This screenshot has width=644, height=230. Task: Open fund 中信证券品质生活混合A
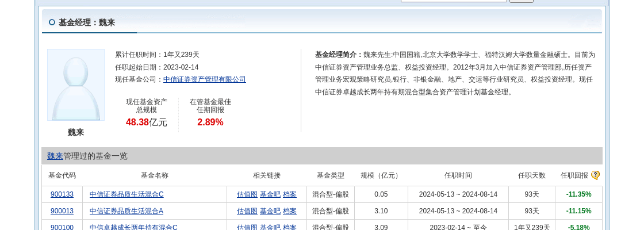(126, 211)
